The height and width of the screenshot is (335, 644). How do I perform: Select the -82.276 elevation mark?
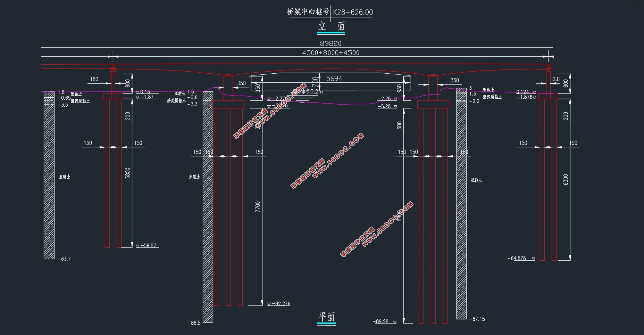(x=281, y=303)
